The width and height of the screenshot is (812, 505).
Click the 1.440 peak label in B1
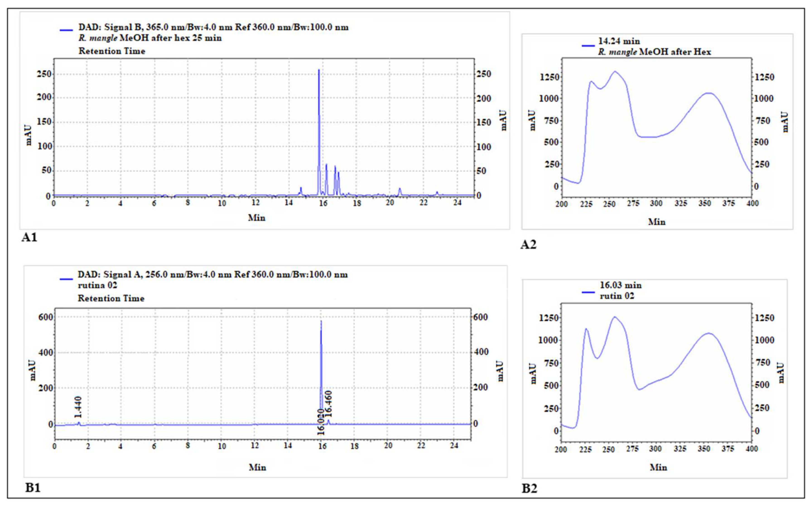point(78,407)
